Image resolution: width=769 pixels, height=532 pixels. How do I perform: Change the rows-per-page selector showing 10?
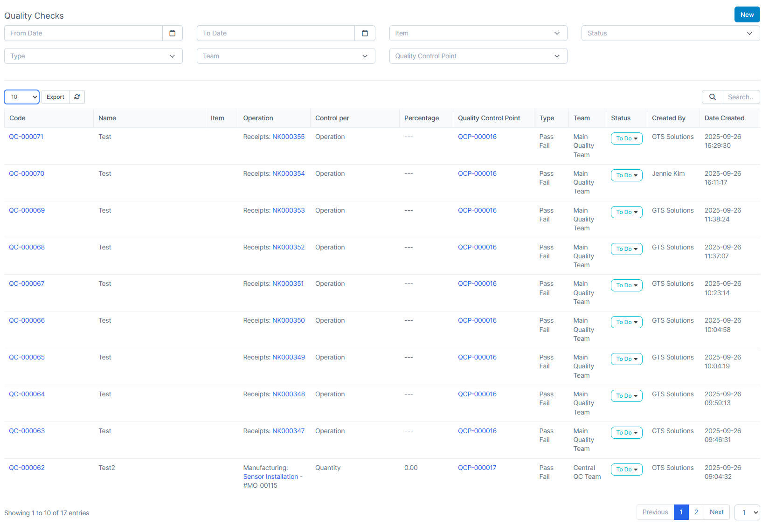[x=22, y=97]
